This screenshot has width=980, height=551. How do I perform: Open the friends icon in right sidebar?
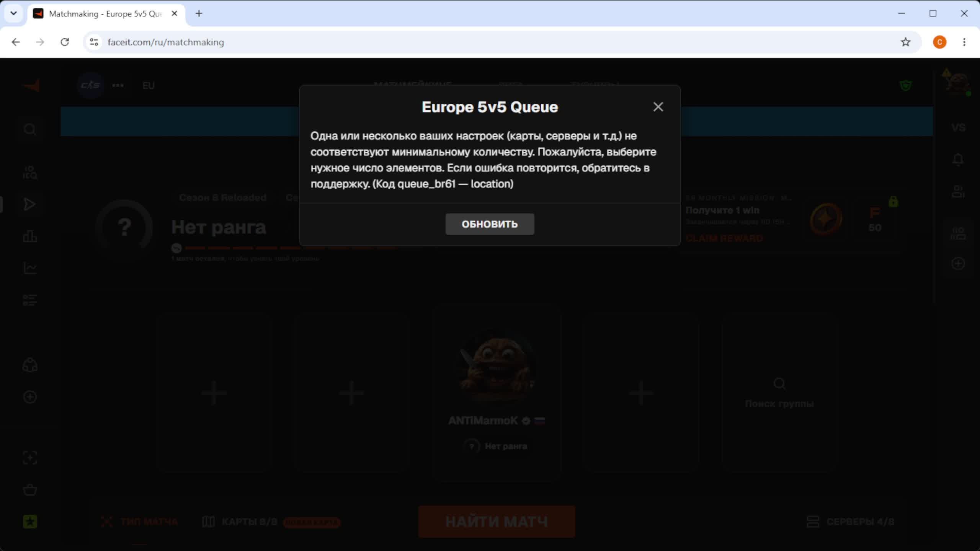pos(958,191)
